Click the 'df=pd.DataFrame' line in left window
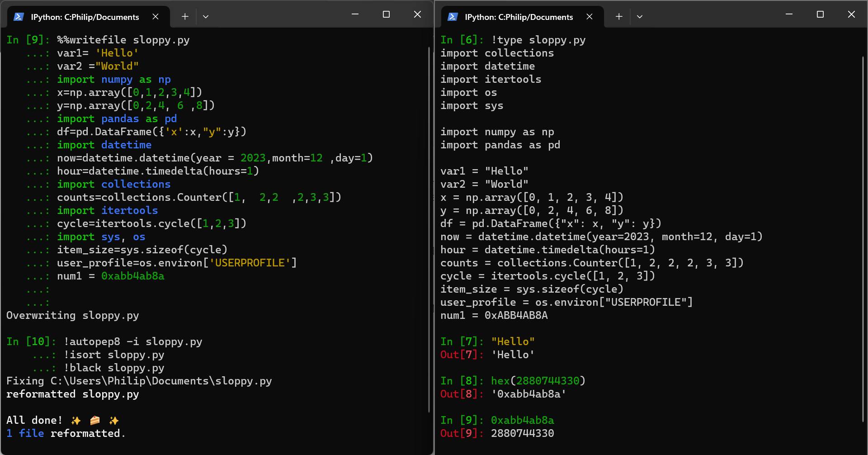This screenshot has height=455, width=868. 152,132
